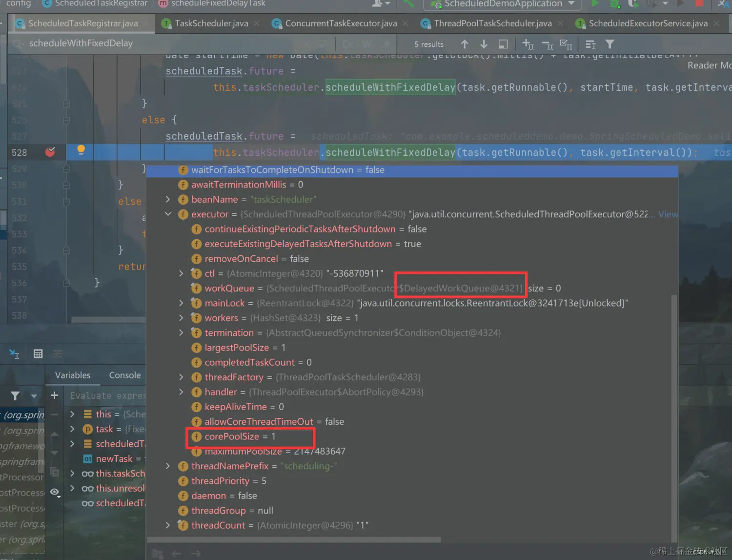Add a new watch with plus icon
The image size is (732, 560).
(54, 395)
